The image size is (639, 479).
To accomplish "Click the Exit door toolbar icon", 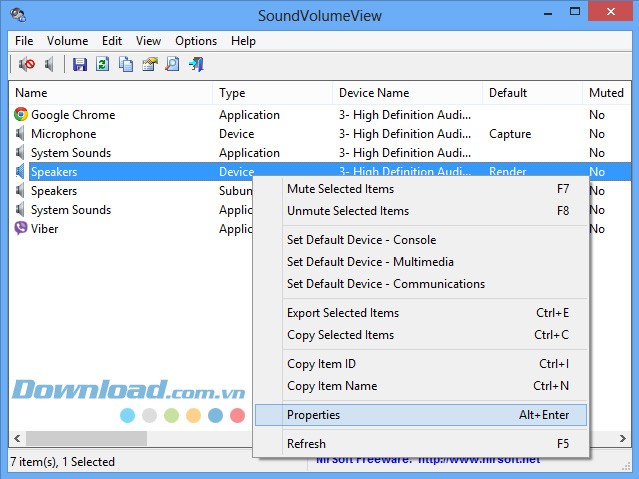I will (196, 65).
